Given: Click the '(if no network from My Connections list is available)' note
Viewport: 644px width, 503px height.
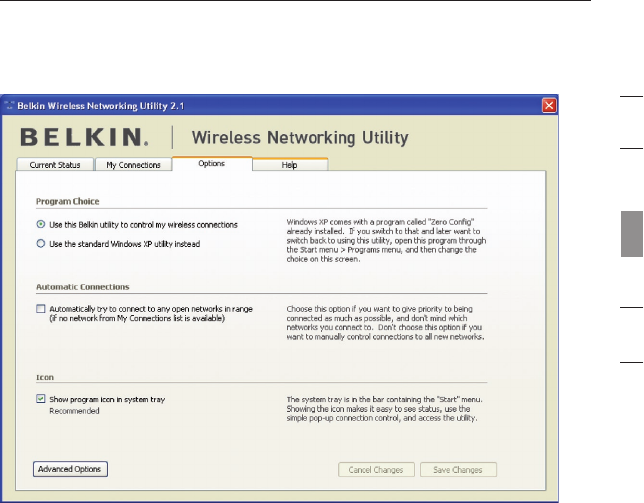Looking at the screenshot, I should [x=137, y=318].
